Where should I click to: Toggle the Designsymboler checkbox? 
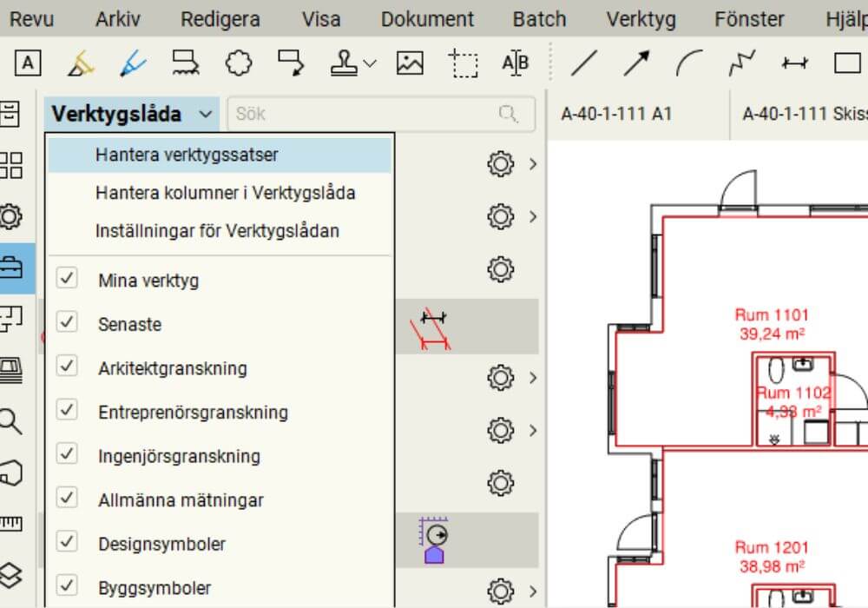point(67,542)
